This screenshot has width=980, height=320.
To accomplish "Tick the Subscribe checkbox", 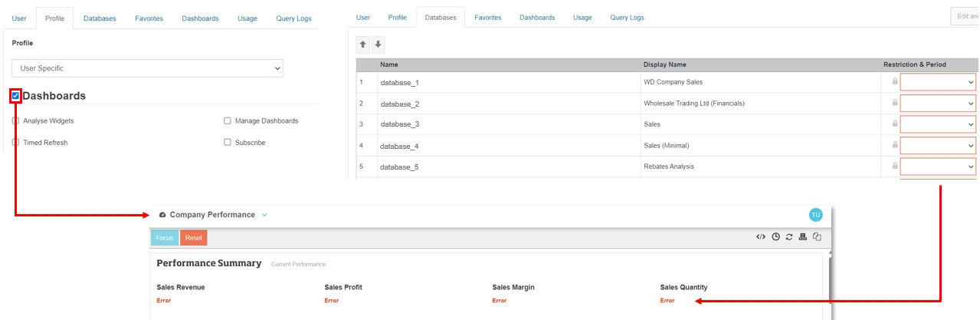I will click(x=228, y=142).
